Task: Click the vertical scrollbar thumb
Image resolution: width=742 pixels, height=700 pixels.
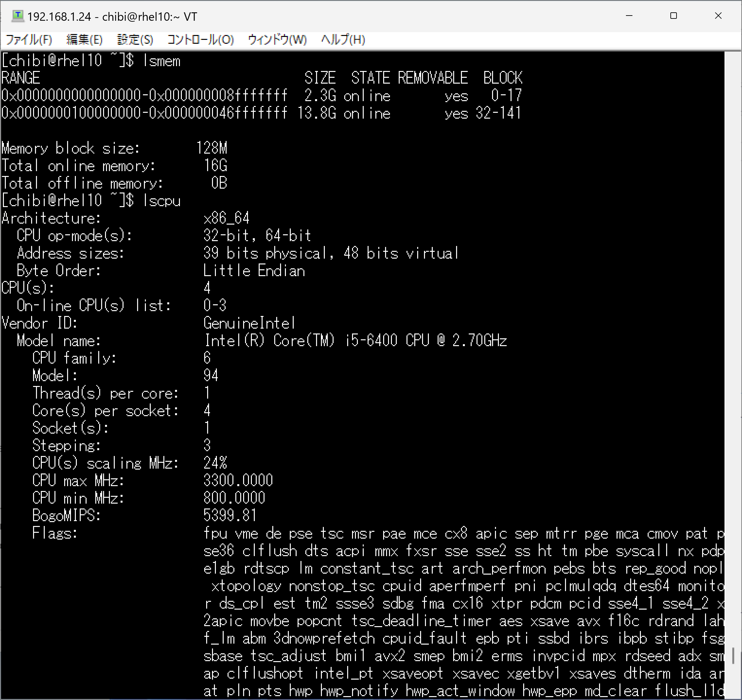Action: [x=733, y=656]
